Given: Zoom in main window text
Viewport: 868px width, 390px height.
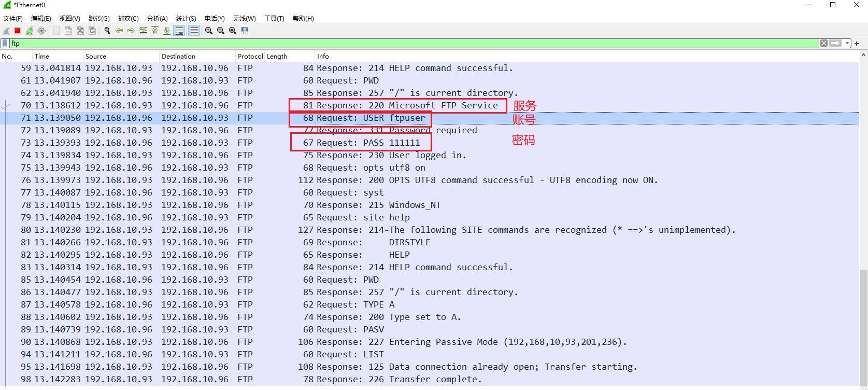Looking at the screenshot, I should tap(209, 31).
